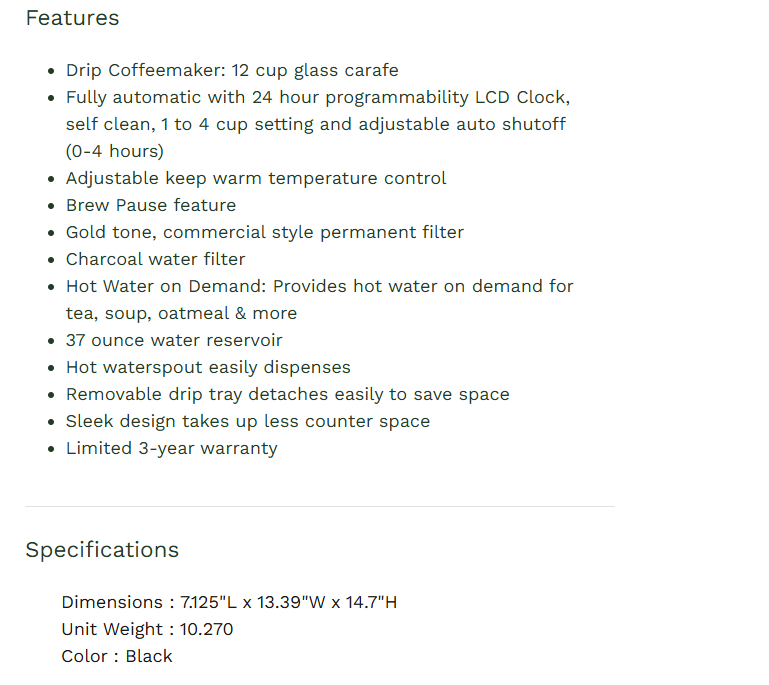Select the 12 cup glass carafe bullet
This screenshot has height=685, width=769.
[x=232, y=70]
